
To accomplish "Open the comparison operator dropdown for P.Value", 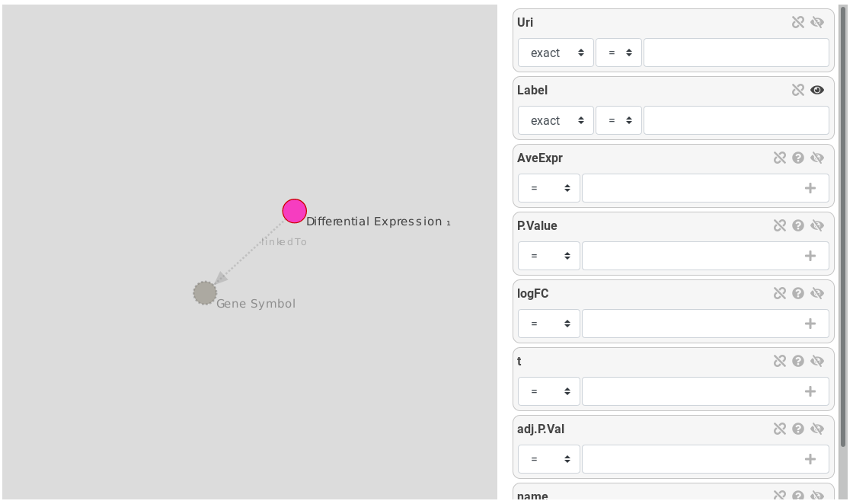I will (x=549, y=256).
